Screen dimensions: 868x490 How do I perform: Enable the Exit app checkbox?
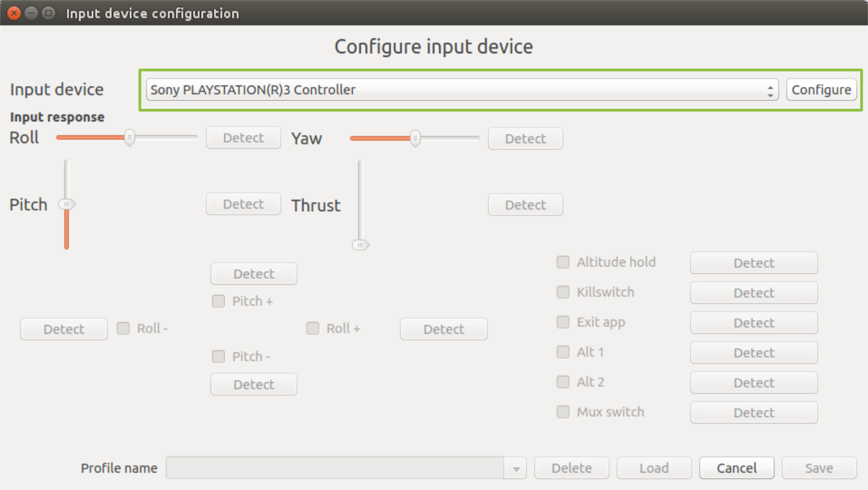[x=563, y=322]
